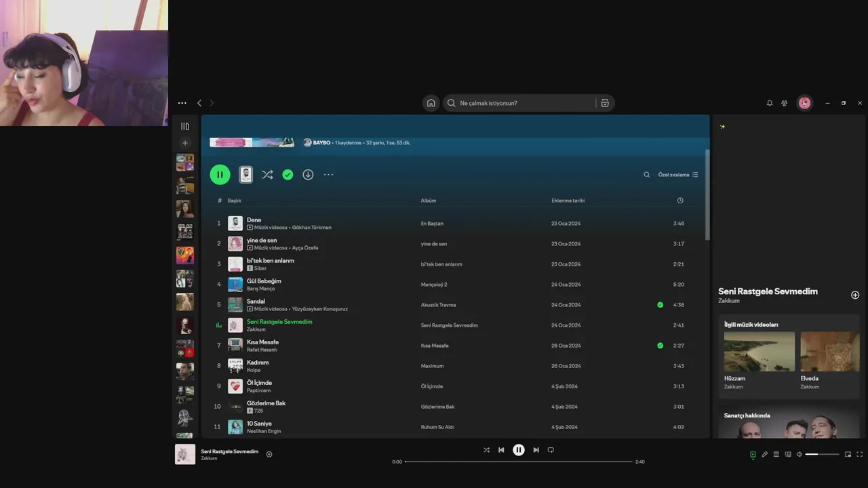Image resolution: width=868 pixels, height=488 pixels.
Task: Open artist link 'Ayça Özefe'
Action: click(304, 248)
